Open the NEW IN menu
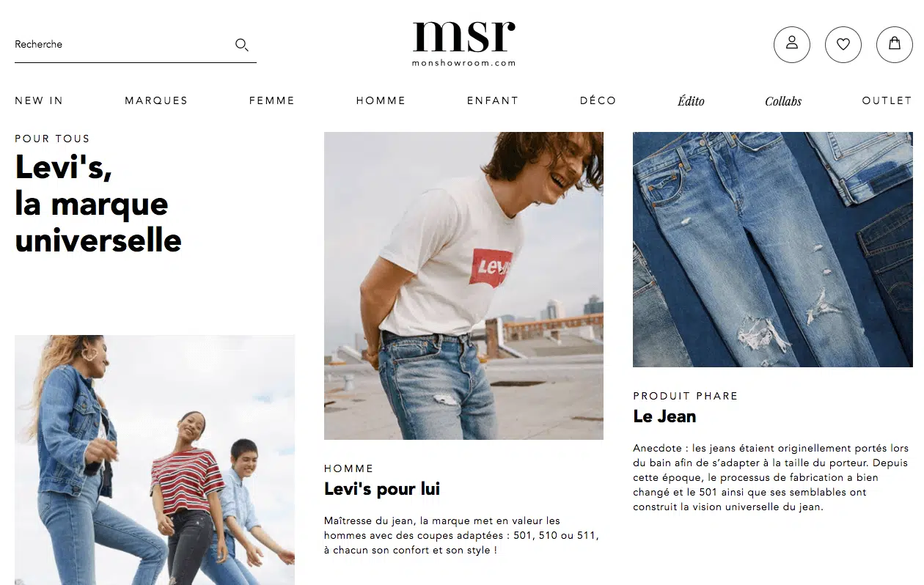 click(x=39, y=100)
